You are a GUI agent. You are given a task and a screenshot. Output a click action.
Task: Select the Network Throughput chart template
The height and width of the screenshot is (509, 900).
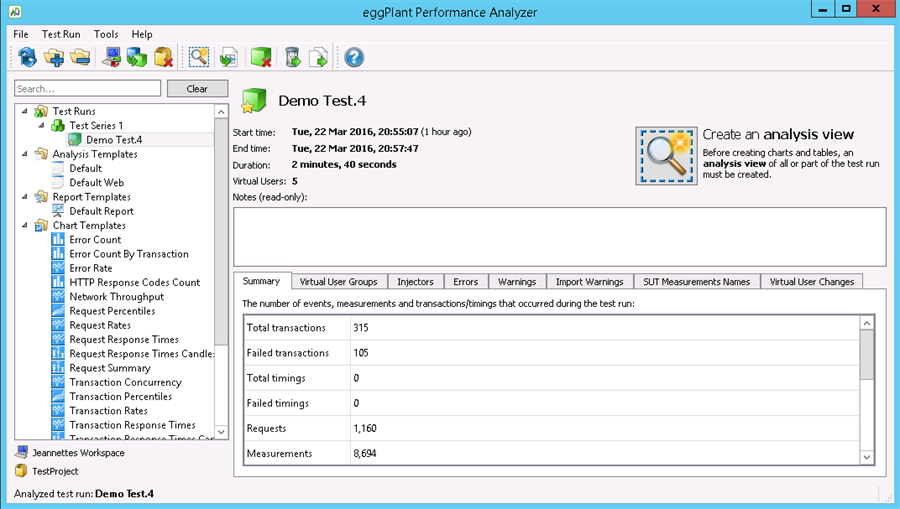point(116,297)
